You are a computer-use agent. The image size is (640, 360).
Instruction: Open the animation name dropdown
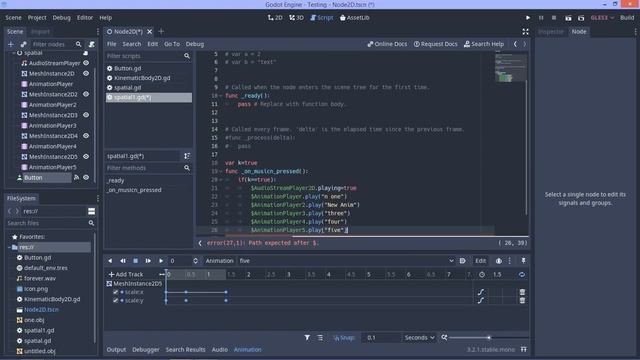click(x=451, y=261)
